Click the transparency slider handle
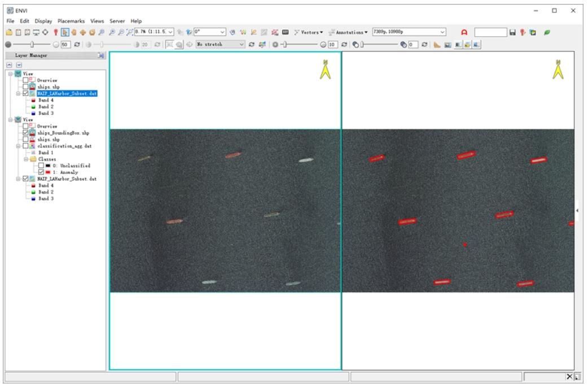Image resolution: width=588 pixels, height=388 pixels. point(362,44)
